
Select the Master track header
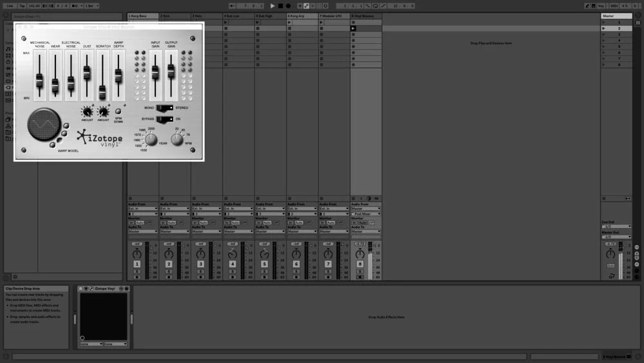pyautogui.click(x=616, y=16)
